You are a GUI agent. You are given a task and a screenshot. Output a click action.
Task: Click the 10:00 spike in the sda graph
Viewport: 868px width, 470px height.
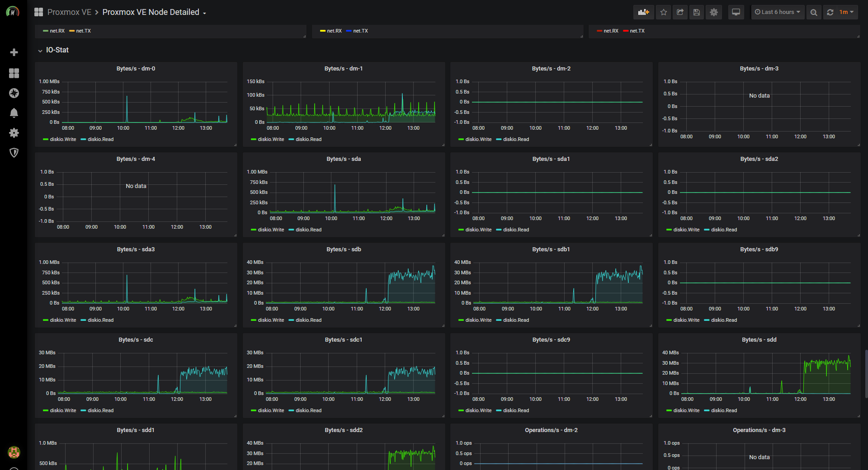pyautogui.click(x=335, y=197)
